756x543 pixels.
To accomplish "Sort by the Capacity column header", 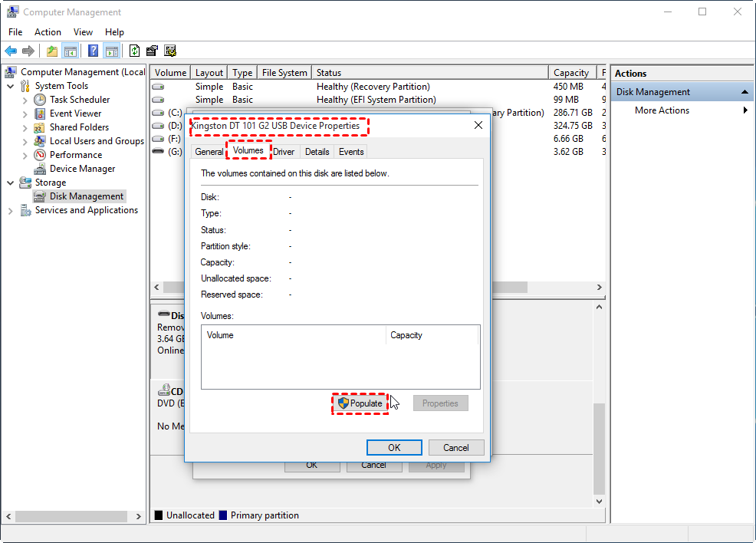I will [572, 73].
